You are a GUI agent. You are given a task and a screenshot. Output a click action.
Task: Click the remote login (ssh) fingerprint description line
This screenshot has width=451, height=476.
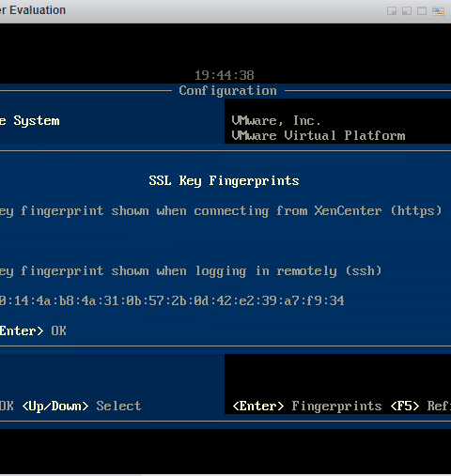click(191, 271)
